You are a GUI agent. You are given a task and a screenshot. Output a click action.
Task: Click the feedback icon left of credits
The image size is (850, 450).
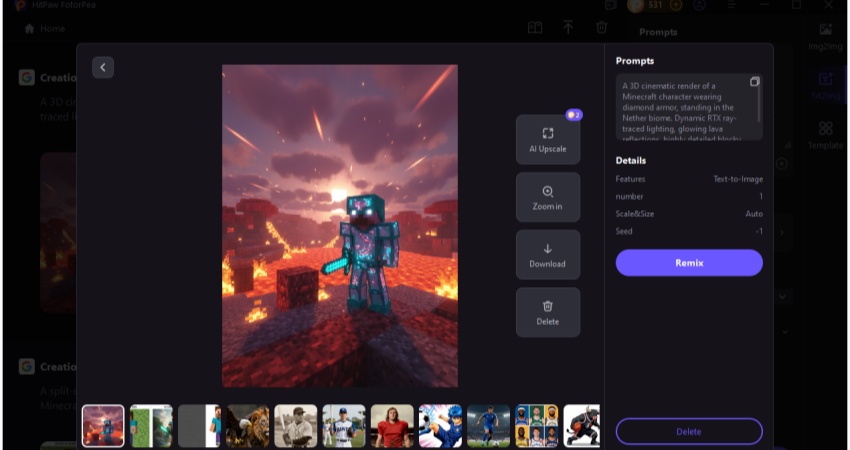pos(611,5)
